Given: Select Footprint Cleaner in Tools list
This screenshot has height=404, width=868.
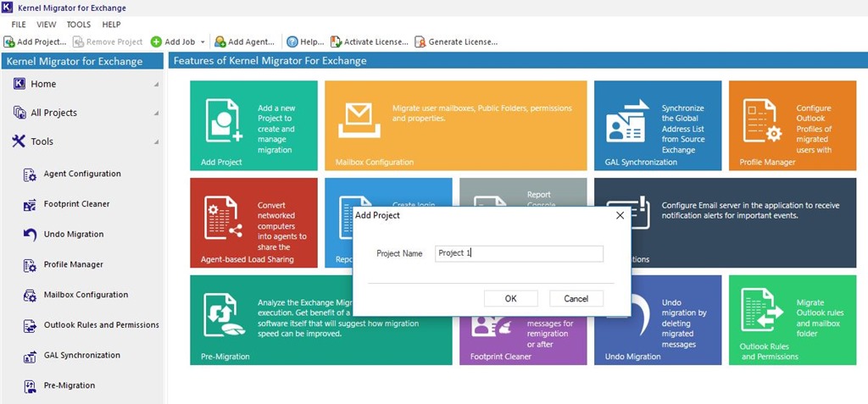Looking at the screenshot, I should coord(77,203).
